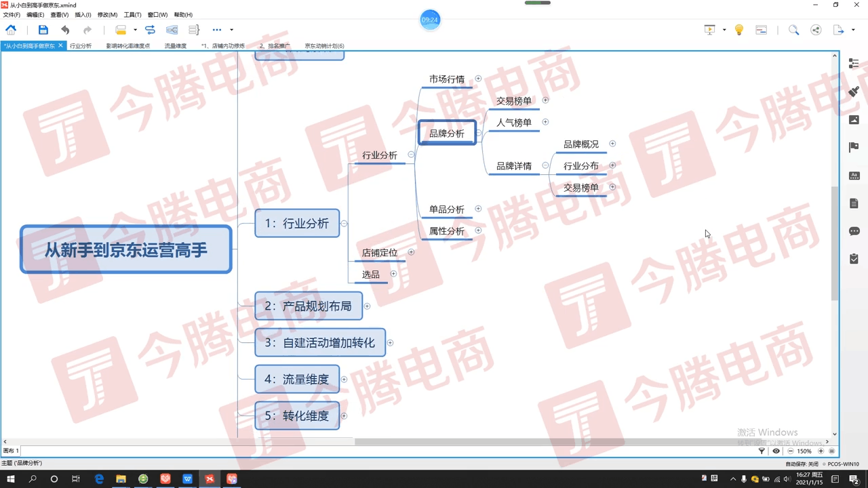Open the Gantt chart view icon
868x488 pixels.
click(x=762, y=30)
